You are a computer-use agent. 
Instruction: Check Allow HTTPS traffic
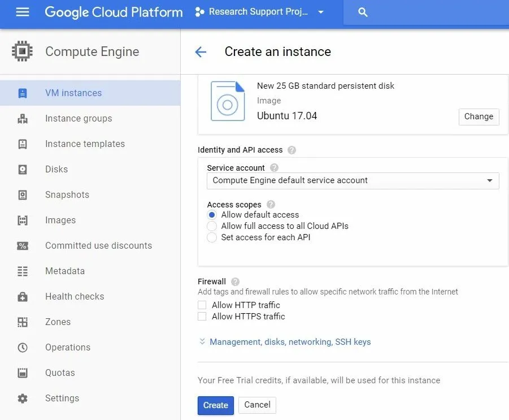[x=202, y=317]
